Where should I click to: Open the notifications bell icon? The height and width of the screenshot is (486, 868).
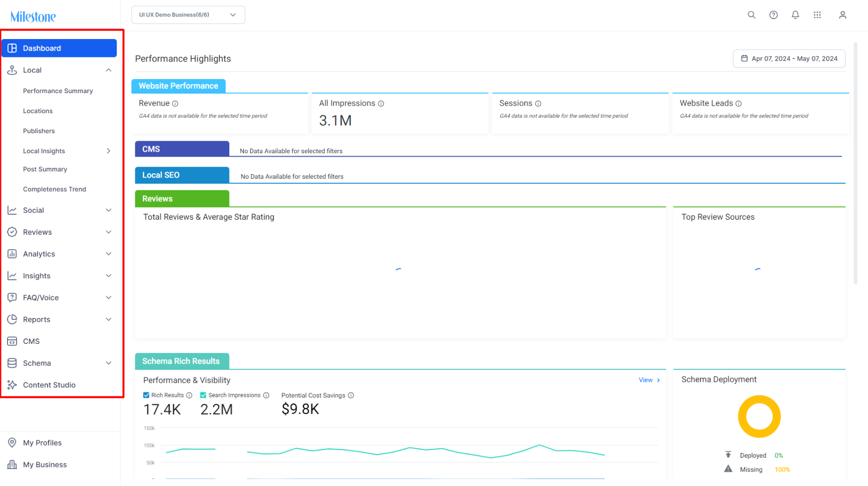[795, 15]
